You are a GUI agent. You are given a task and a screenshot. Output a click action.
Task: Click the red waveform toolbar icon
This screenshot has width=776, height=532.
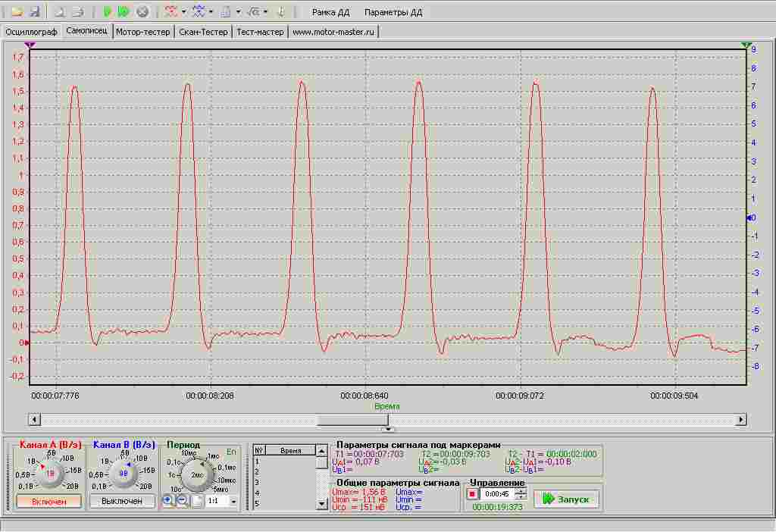[x=171, y=12]
